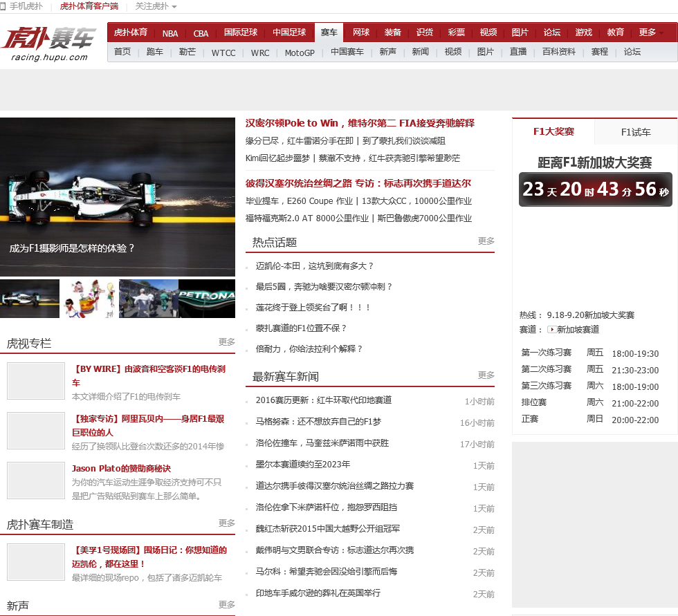
Task: Open 论坛 in the sub navigation bar
Action: [632, 52]
